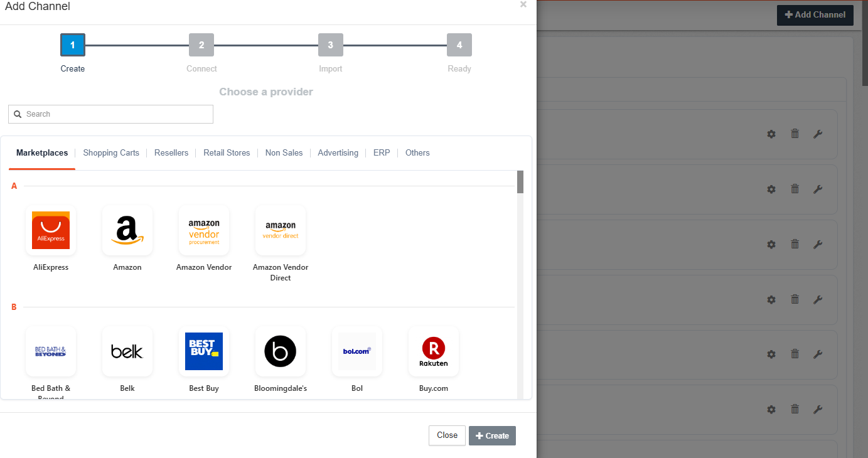Select the AliExpress provider icon
The width and height of the screenshot is (868, 458).
coord(51,230)
